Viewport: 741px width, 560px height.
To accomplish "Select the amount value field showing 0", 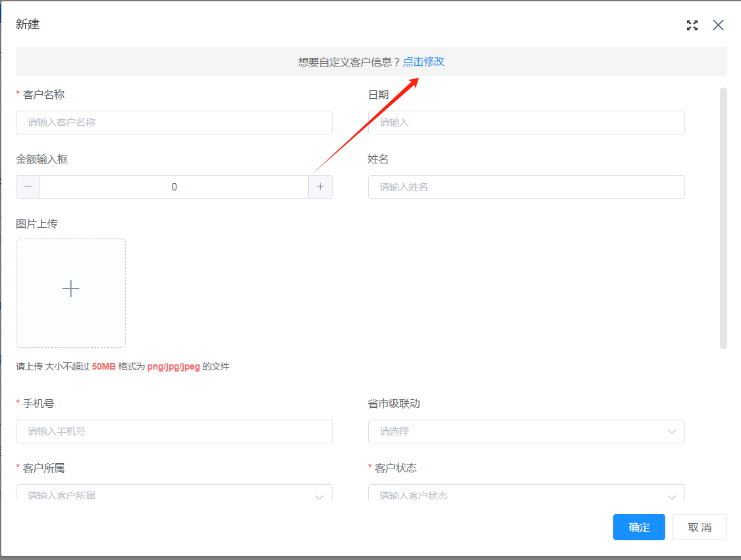I will (x=174, y=187).
